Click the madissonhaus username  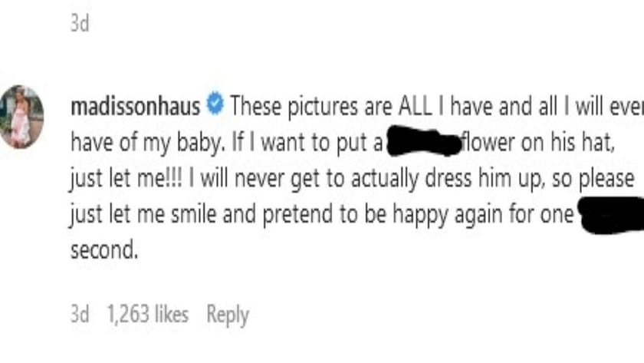135,107
